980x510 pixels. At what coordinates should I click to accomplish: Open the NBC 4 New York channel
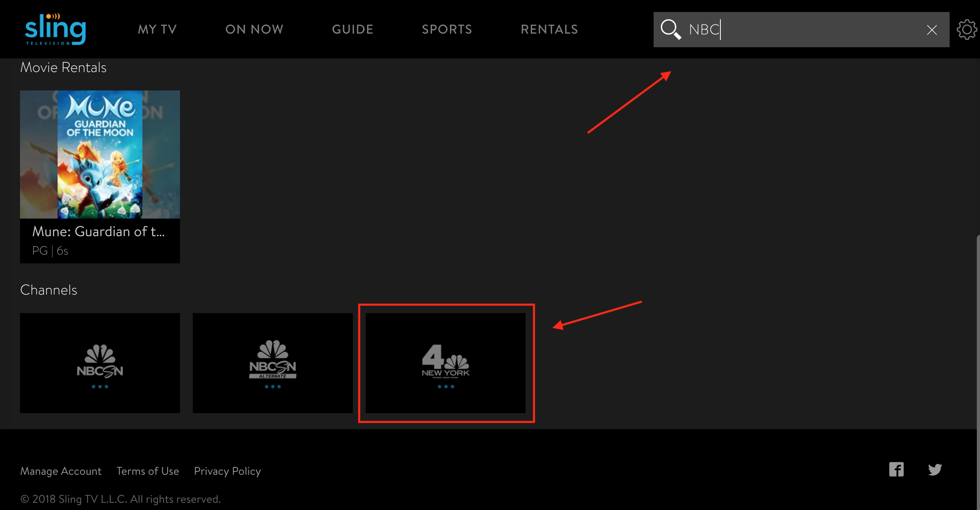[x=446, y=363]
